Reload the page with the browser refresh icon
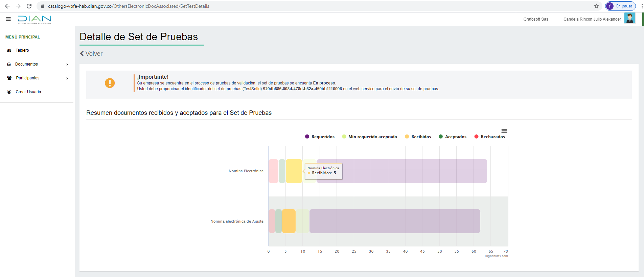This screenshot has height=277, width=644. click(x=29, y=6)
